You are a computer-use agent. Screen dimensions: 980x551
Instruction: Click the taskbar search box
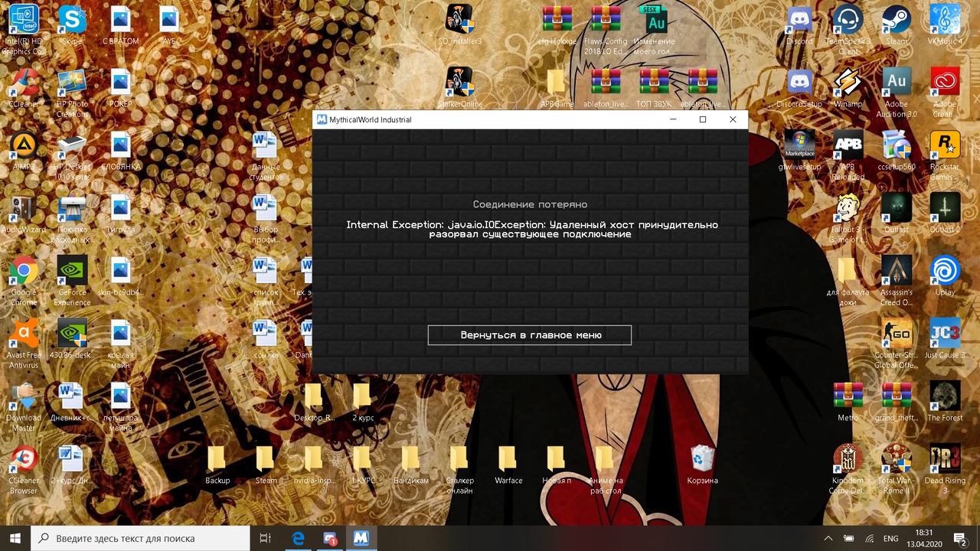pyautogui.click(x=140, y=538)
